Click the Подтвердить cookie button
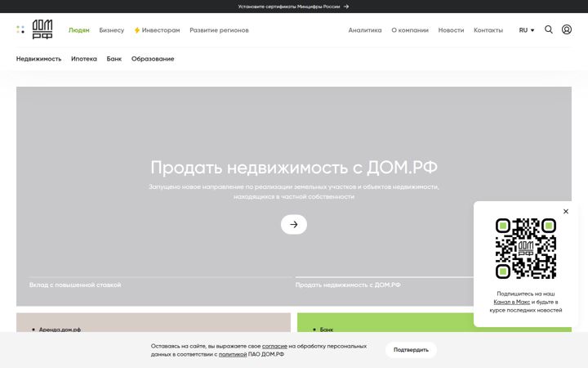This screenshot has height=368, width=588. [411, 350]
